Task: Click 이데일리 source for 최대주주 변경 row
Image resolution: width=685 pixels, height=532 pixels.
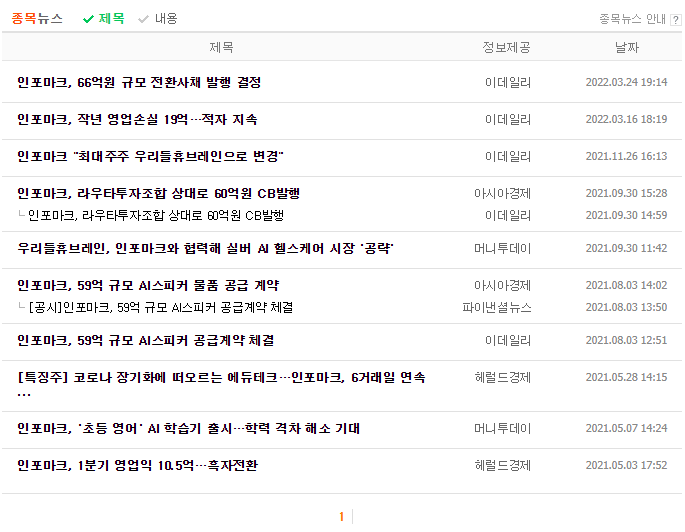Action: point(508,157)
